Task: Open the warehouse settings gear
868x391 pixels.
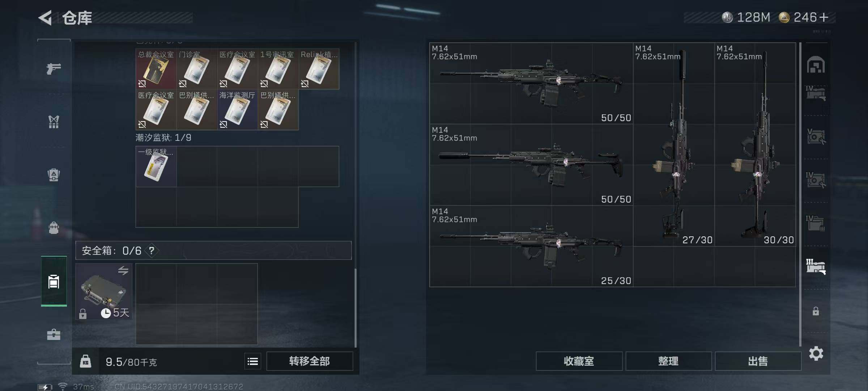Action: (x=816, y=353)
